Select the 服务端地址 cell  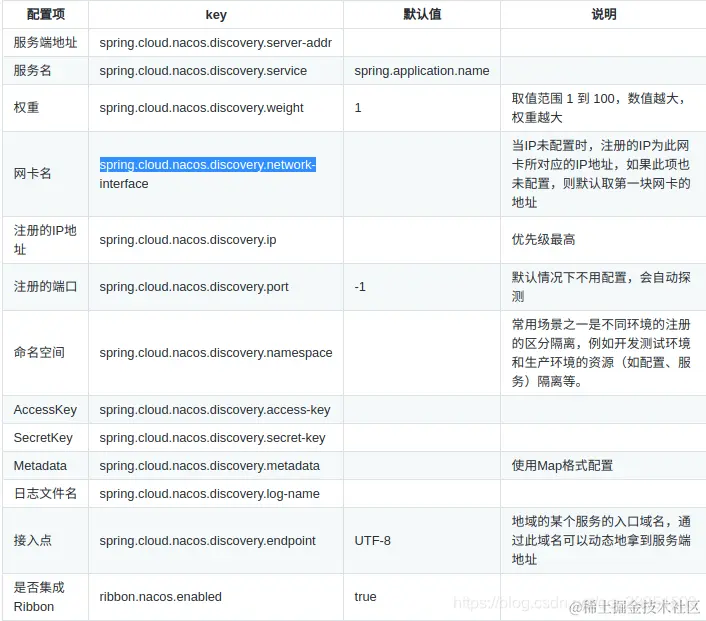point(45,42)
